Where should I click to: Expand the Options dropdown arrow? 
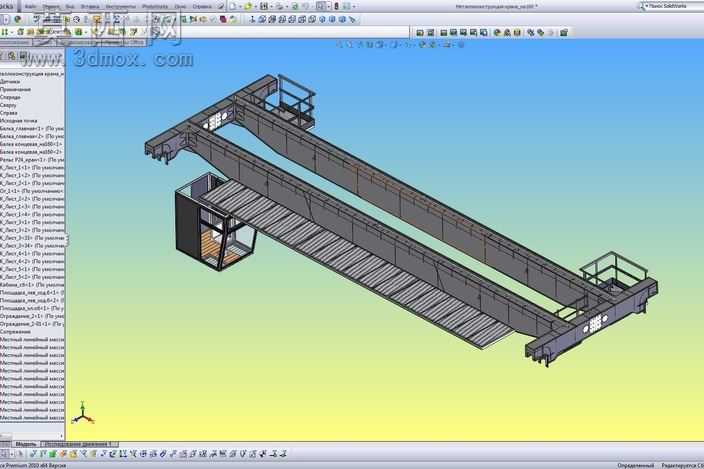[354, 7]
